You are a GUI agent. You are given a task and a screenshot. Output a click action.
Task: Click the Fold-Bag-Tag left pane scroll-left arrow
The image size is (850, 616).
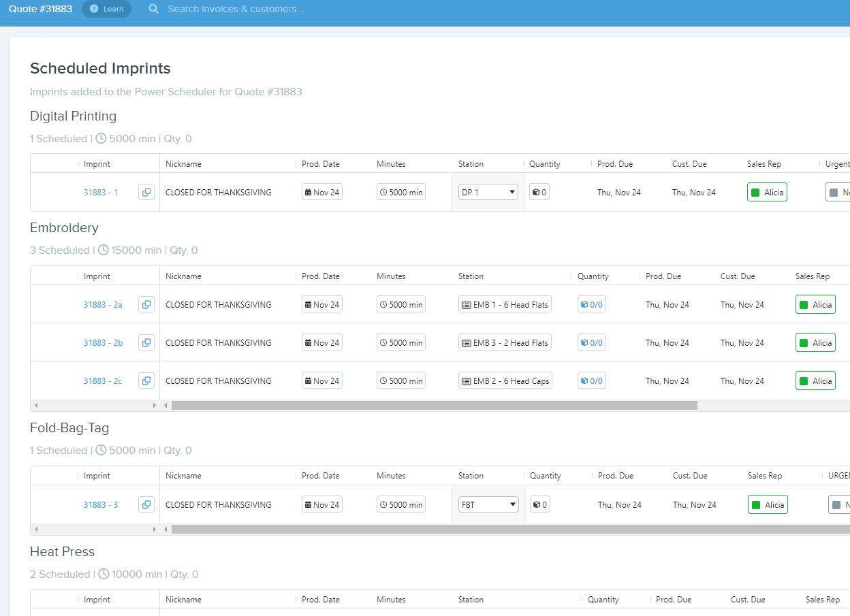36,529
